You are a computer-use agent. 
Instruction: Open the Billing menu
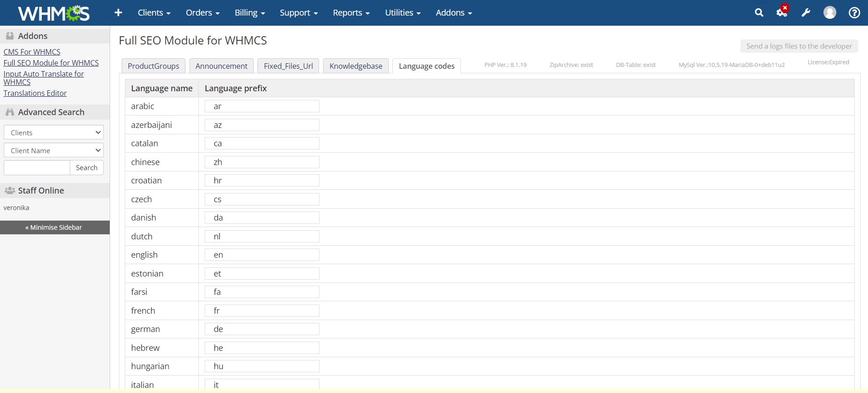(x=250, y=13)
